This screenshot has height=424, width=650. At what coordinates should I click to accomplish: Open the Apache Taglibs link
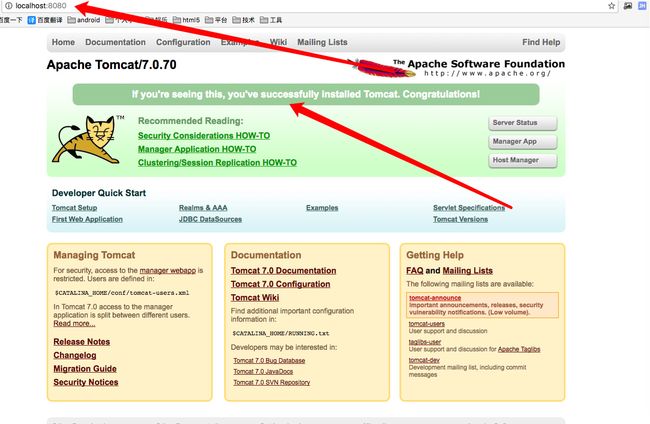519,349
